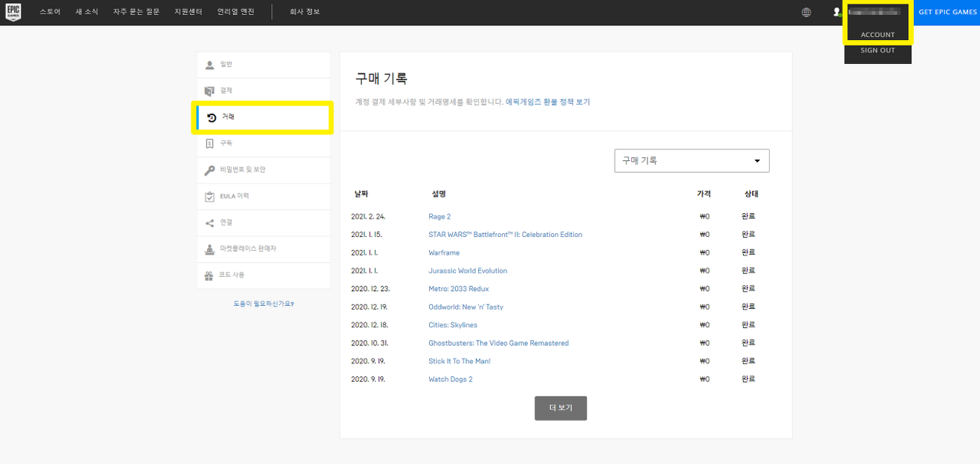The height and width of the screenshot is (464, 980).
Task: Open 지원센터 in the top navigation
Action: (x=188, y=12)
